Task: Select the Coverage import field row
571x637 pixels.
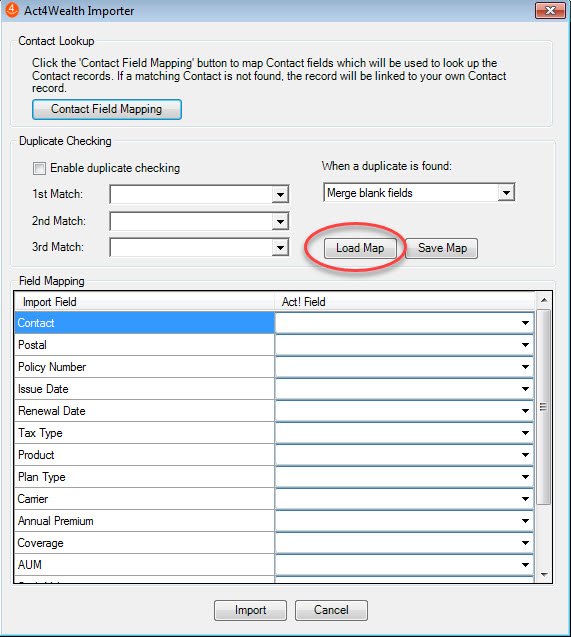Action: click(x=145, y=543)
